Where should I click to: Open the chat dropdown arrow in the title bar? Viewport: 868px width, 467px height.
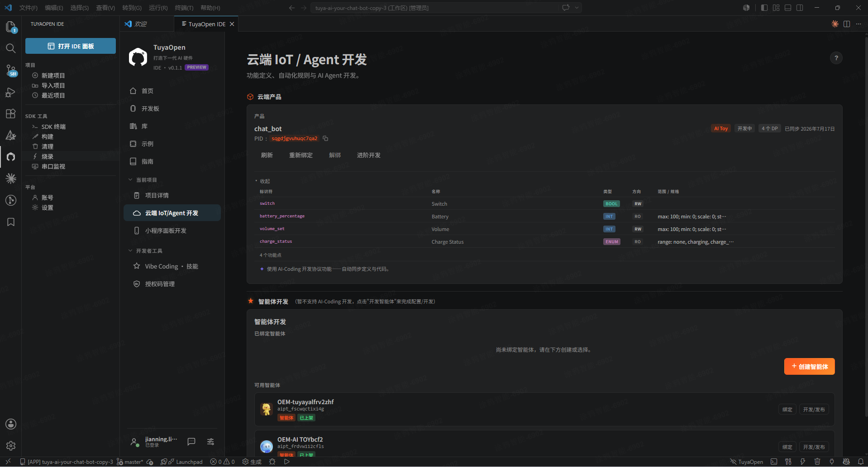pyautogui.click(x=577, y=8)
